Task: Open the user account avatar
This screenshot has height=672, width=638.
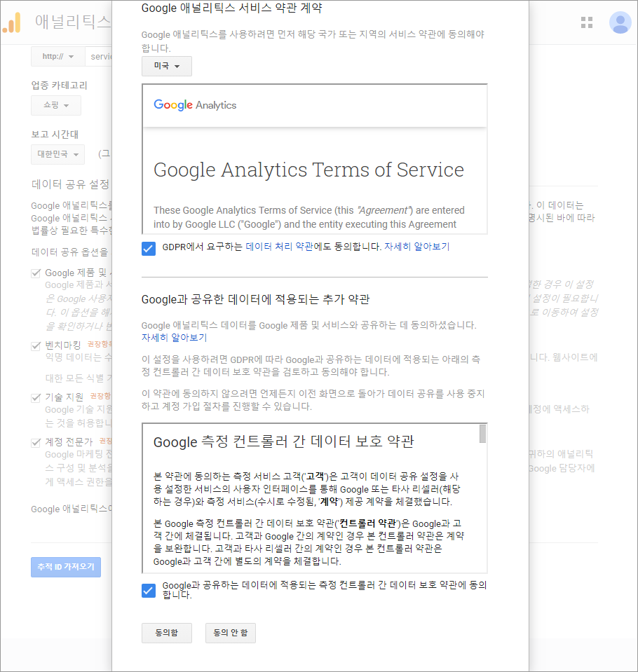Action: pos(620,22)
